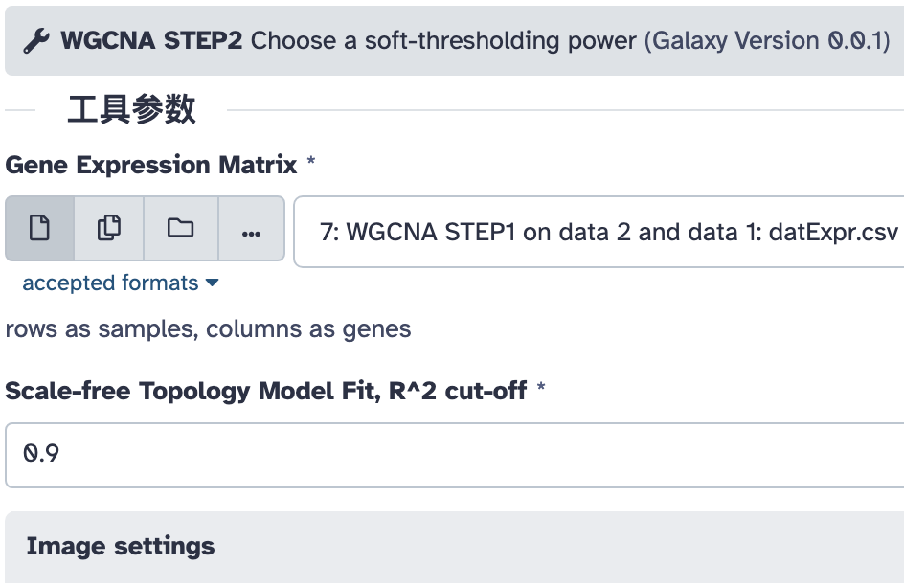Click the accepted formats link text
This screenshot has width=904, height=588.
tap(110, 283)
